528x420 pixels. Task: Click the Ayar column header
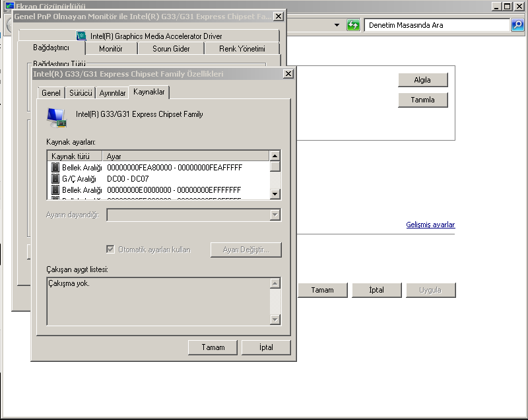pyautogui.click(x=185, y=156)
